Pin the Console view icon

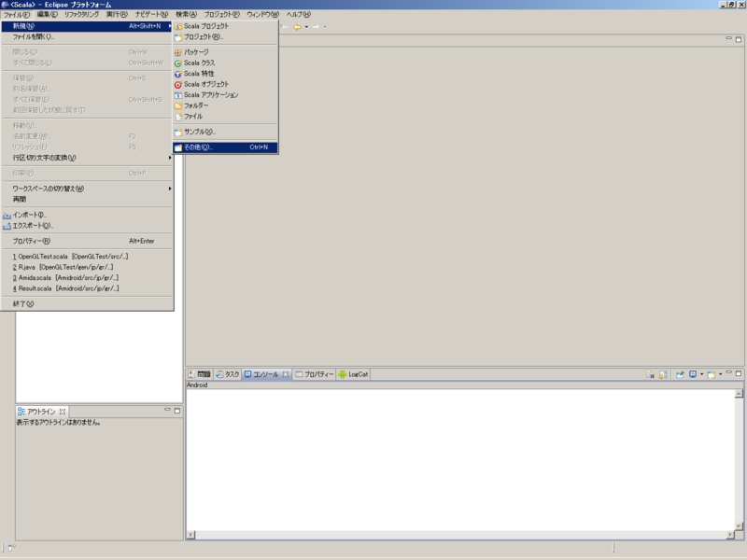tap(680, 372)
